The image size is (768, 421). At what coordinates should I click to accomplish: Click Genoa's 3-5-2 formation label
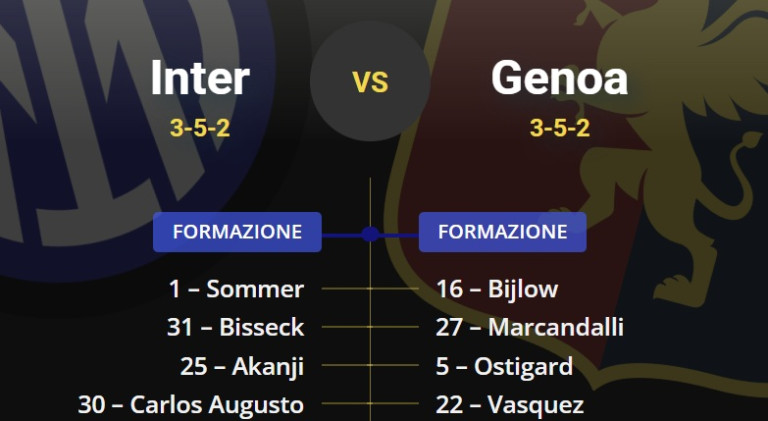click(x=559, y=126)
